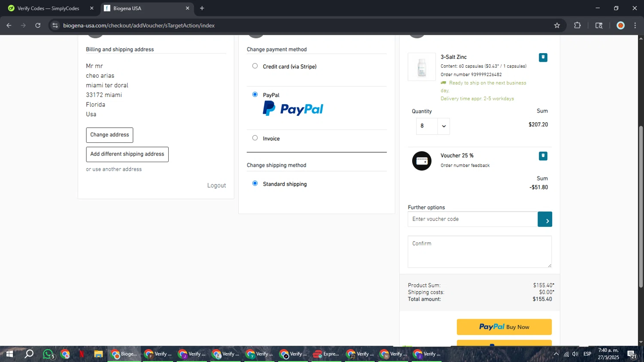Image resolution: width=644 pixels, height=362 pixels.
Task: Submit voucher code with the arrow button
Action: click(545, 219)
